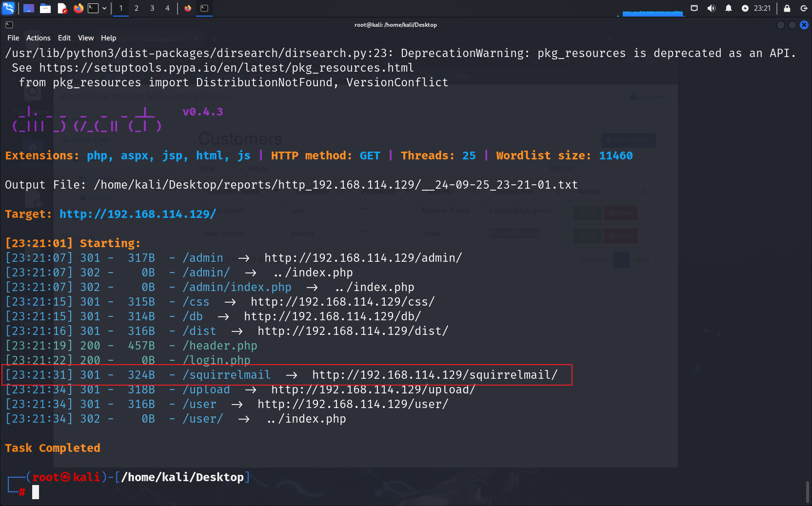Click the http://192.168.114.129/user/ redirect URL
812x506 pixels.
coord(353,404)
